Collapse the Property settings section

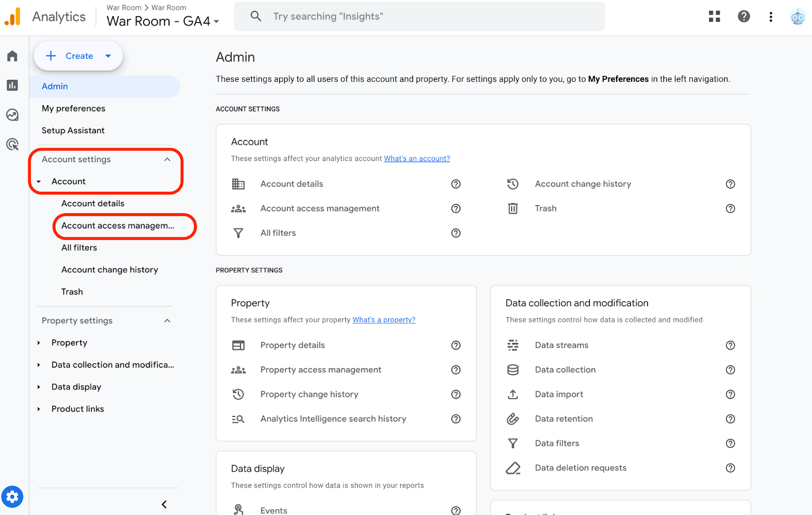point(167,320)
